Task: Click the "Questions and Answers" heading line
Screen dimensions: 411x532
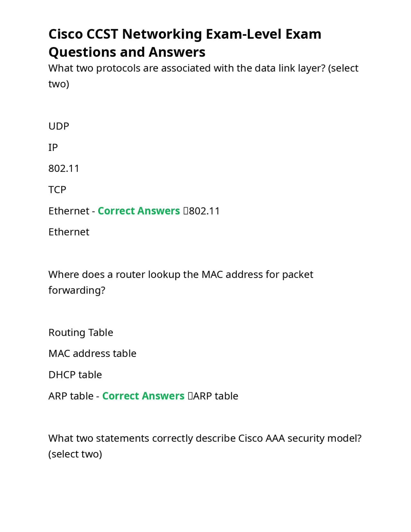Action: 127,52
